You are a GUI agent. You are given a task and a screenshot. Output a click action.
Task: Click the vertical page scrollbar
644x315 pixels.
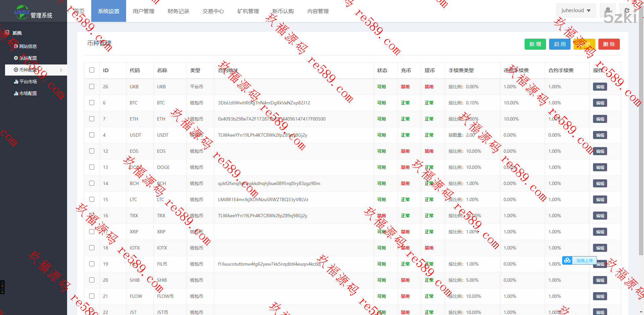(x=641, y=134)
